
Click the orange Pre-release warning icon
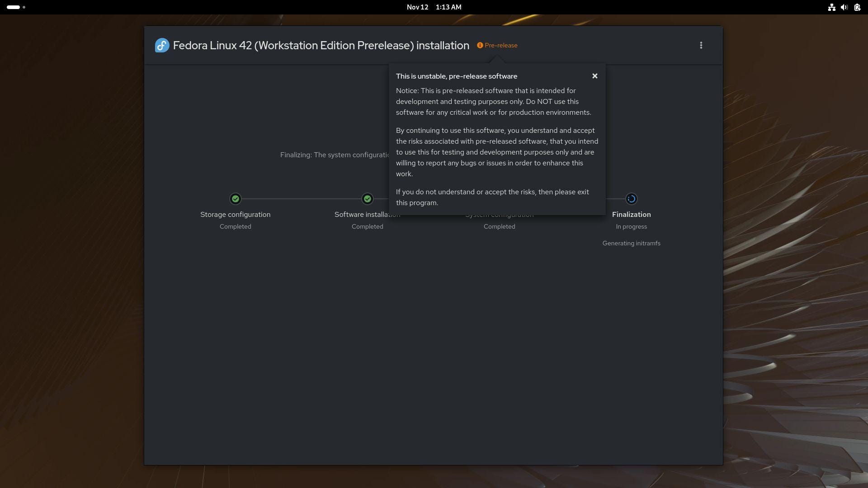480,45
